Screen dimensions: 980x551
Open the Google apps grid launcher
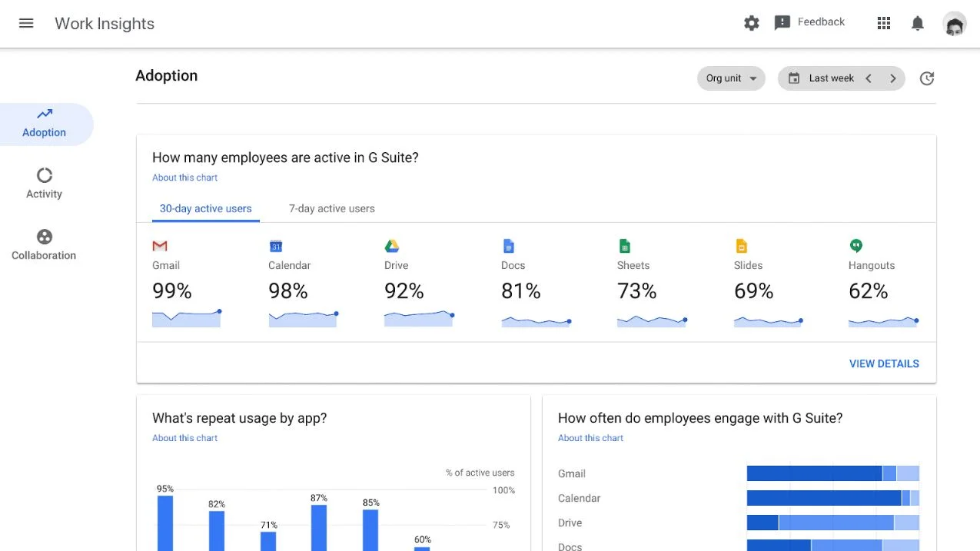click(x=884, y=23)
